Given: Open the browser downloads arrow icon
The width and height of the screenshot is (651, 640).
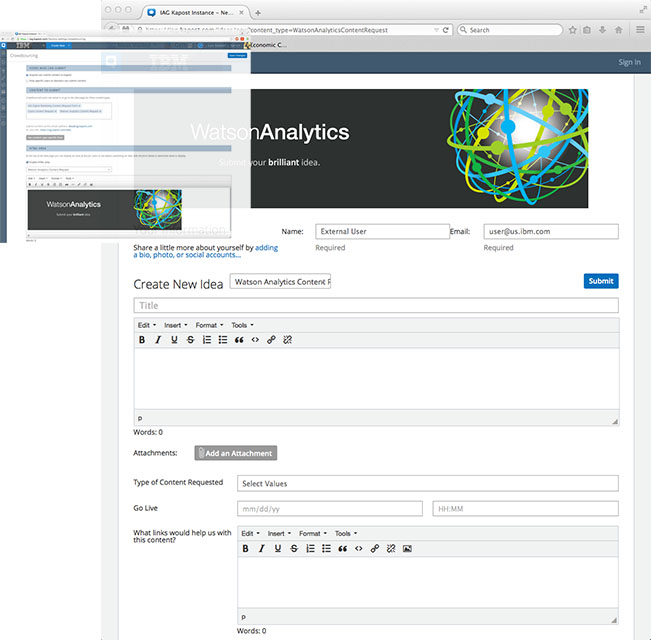Looking at the screenshot, I should 602,30.
